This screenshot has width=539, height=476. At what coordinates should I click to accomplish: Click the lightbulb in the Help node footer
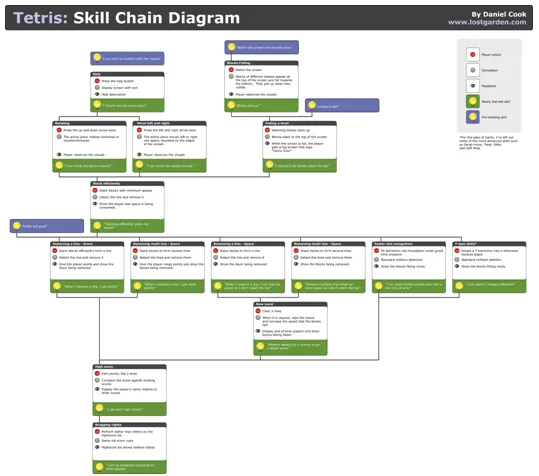pos(97,104)
